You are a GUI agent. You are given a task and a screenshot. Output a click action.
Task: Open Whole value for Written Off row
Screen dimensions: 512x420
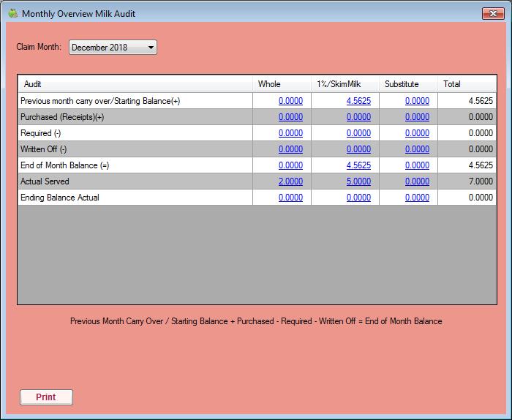point(290,149)
